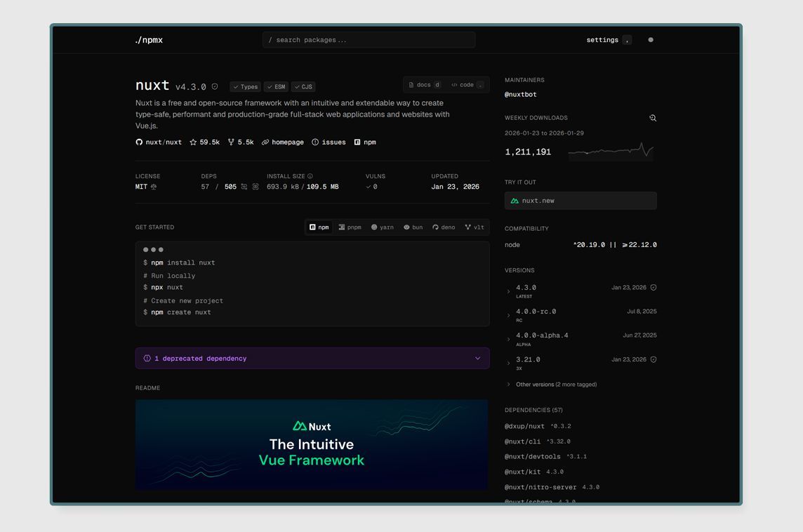The height and width of the screenshot is (532, 803).
Task: Open version 4.0.0-rc.0 link
Action: pos(536,312)
